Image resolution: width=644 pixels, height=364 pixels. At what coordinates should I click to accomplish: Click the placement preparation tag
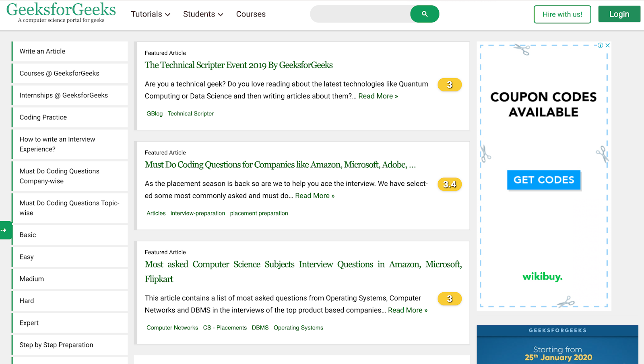coord(259,214)
